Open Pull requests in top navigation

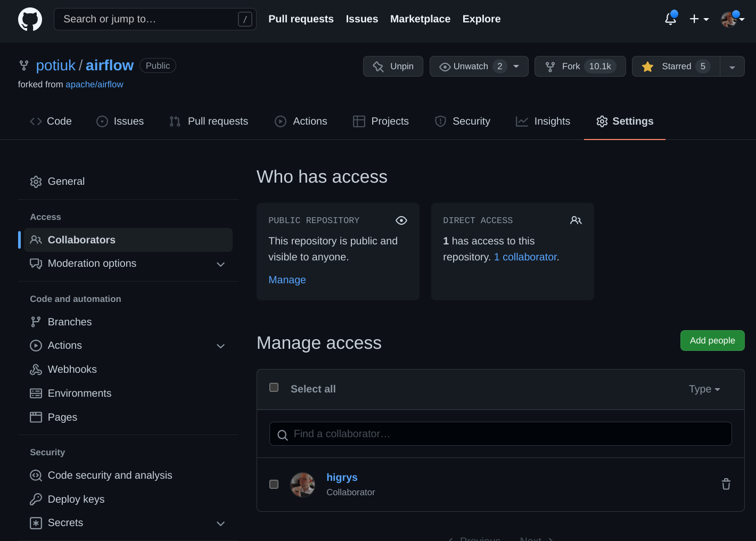[x=301, y=19]
